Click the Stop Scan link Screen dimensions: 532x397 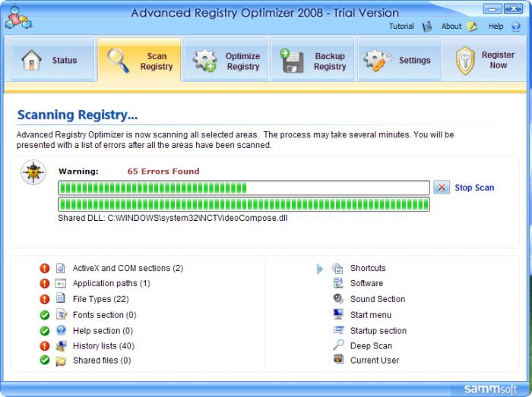pos(474,187)
